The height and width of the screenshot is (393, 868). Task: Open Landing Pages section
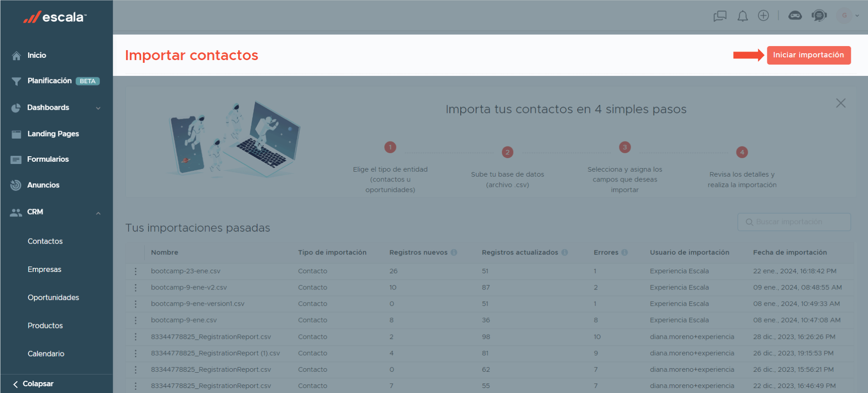(53, 134)
